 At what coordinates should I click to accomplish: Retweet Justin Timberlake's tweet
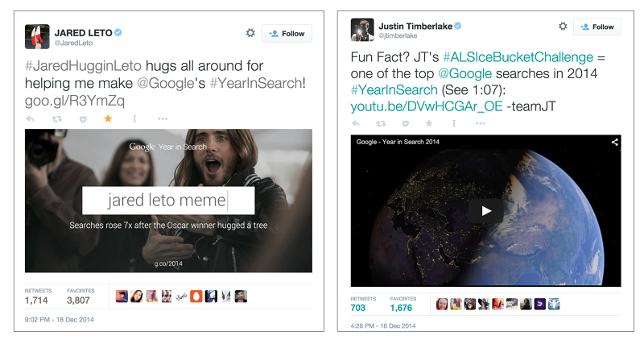(381, 123)
